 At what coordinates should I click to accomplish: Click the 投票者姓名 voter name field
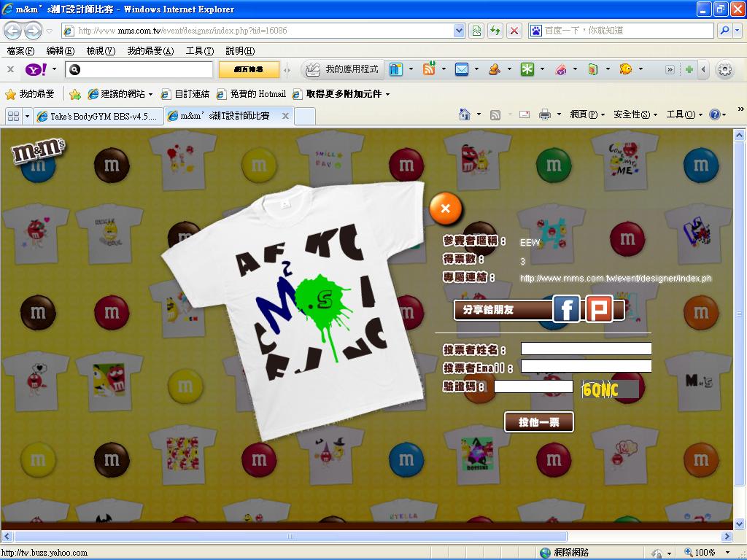586,349
